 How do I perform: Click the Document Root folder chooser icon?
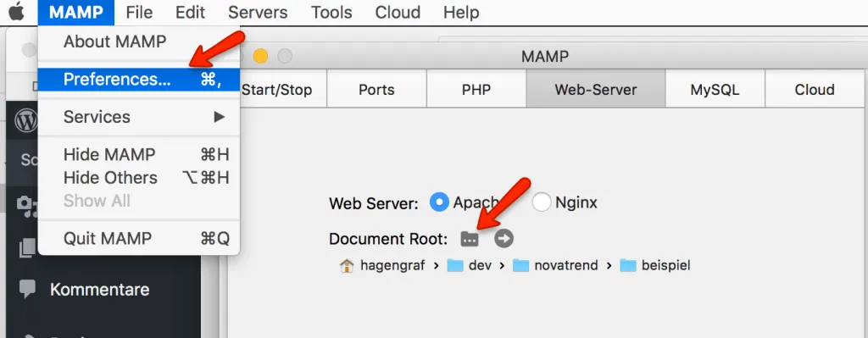(470, 239)
